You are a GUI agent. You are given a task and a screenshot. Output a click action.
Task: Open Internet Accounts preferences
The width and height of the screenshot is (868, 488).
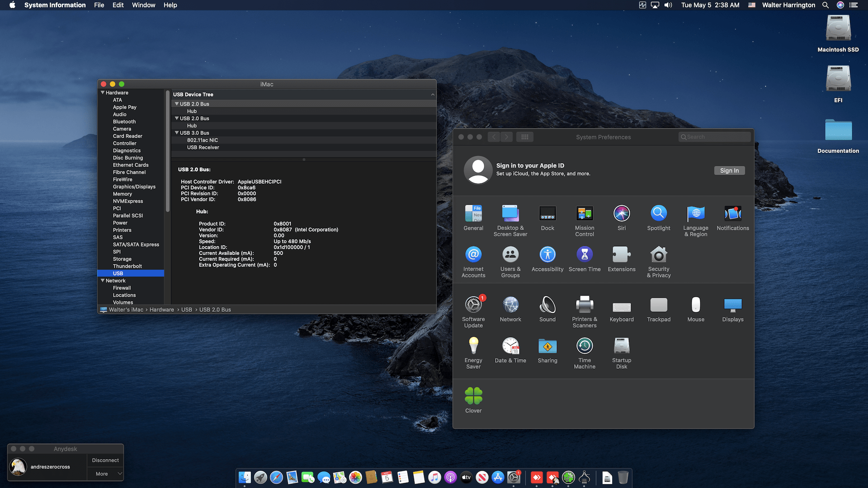[473, 262]
